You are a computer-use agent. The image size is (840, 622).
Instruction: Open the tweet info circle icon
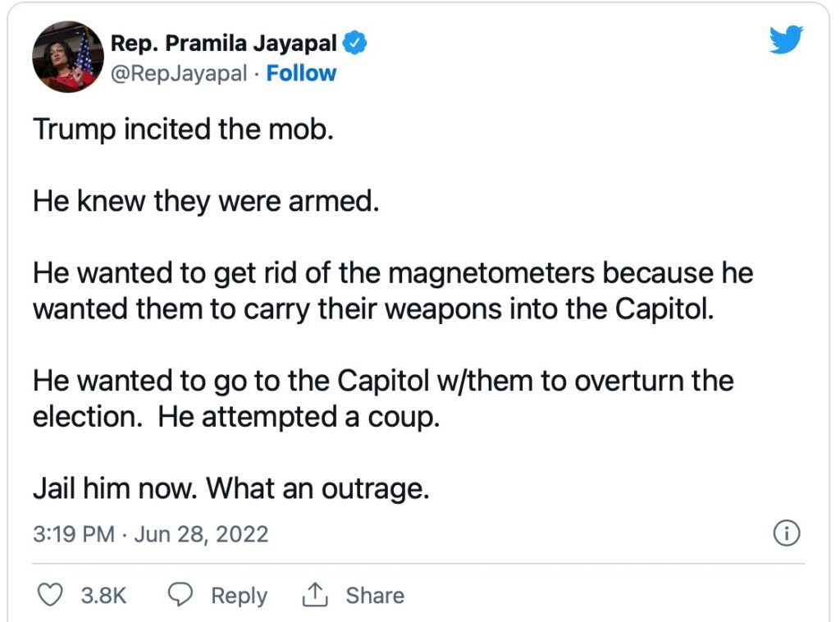click(x=787, y=533)
